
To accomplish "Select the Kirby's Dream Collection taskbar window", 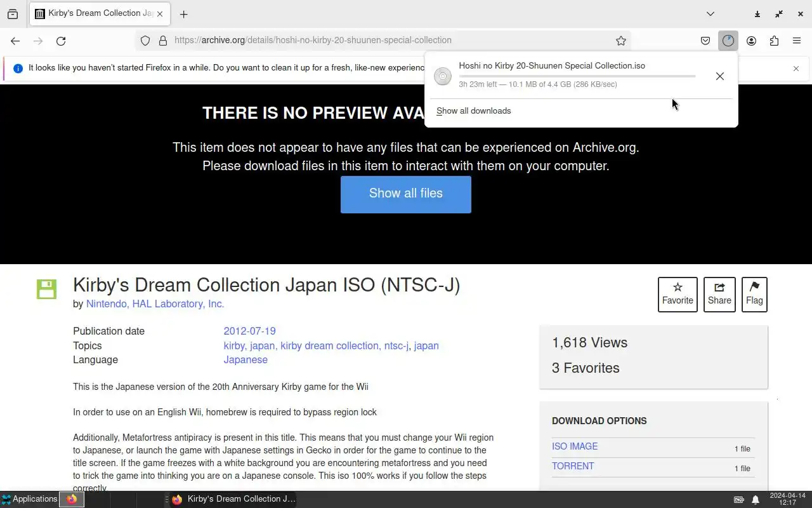I will [x=234, y=499].
